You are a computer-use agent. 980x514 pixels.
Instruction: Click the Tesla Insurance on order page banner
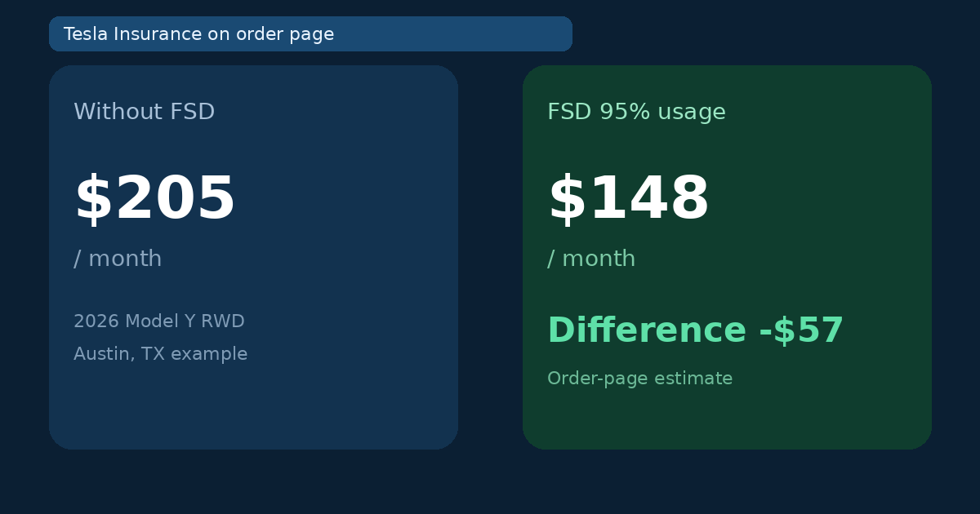[x=310, y=33]
